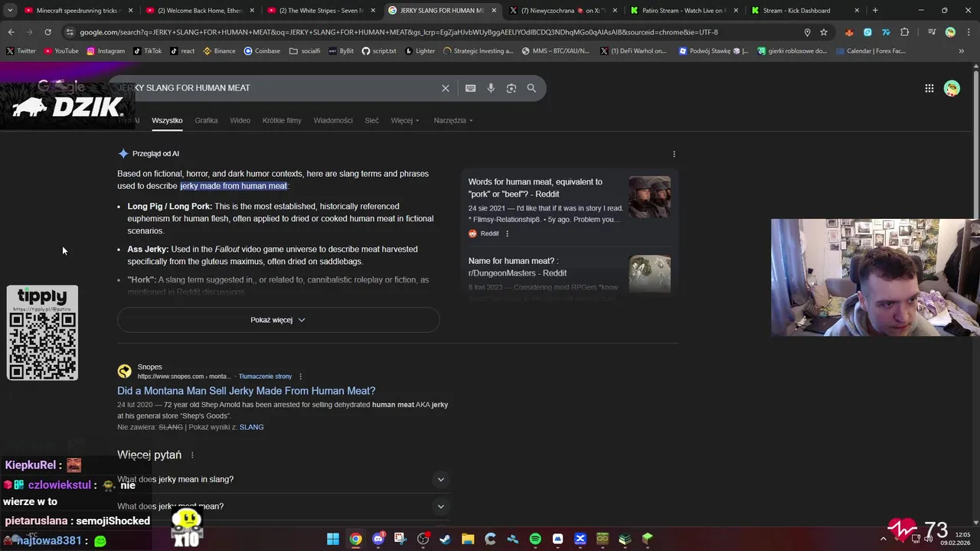This screenshot has height=551, width=980.
Task: Show hidden bookmarks overflow chevron
Action: point(961,51)
